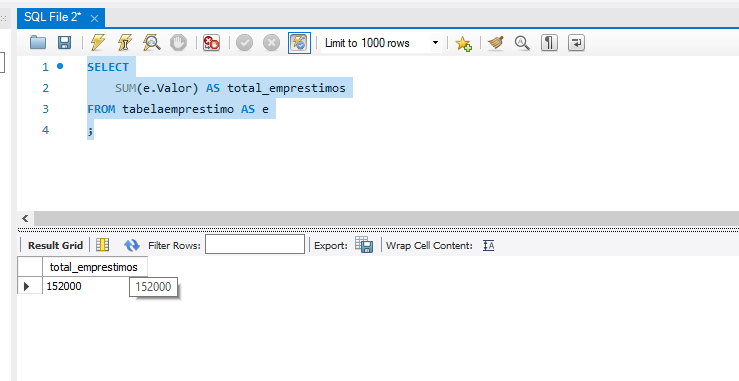Click the Result Grid label
Viewport: 739px width, 381px height.
tap(55, 245)
